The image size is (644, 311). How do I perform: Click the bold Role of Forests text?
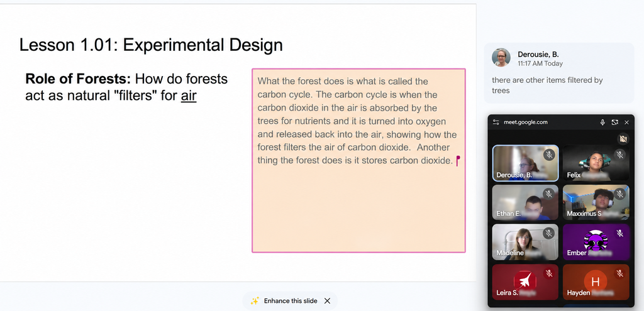78,79
